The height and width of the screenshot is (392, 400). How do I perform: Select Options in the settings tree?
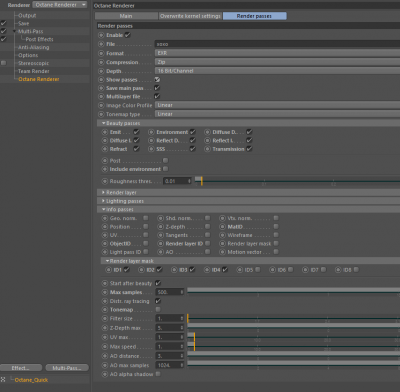click(x=28, y=55)
